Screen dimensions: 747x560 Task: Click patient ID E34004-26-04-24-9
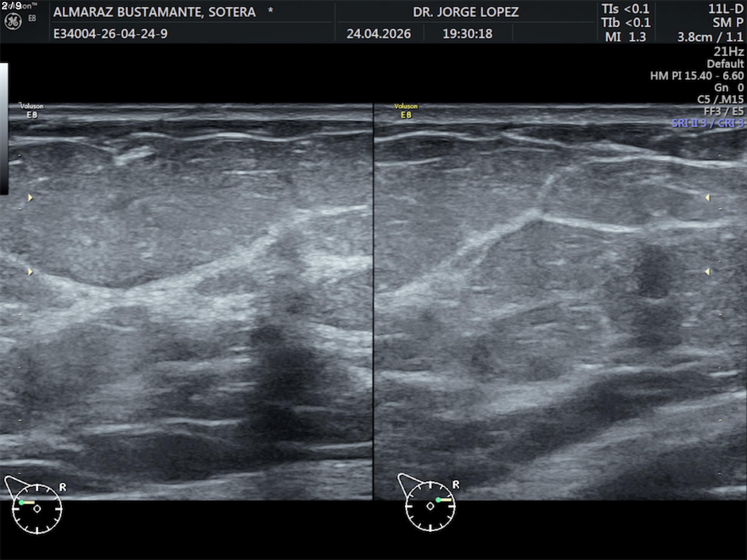point(110,34)
